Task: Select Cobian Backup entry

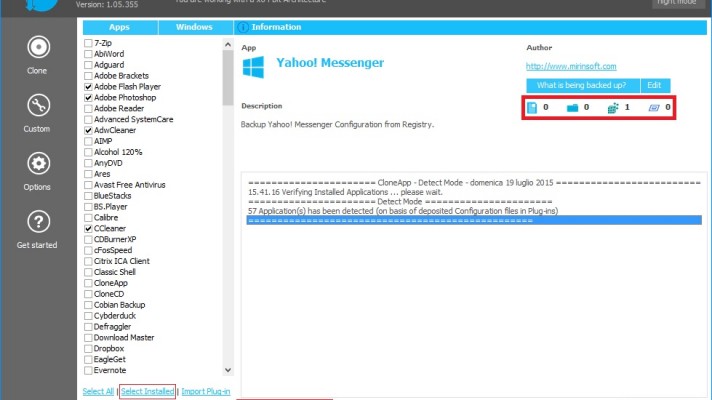Action: pyautogui.click(x=119, y=305)
